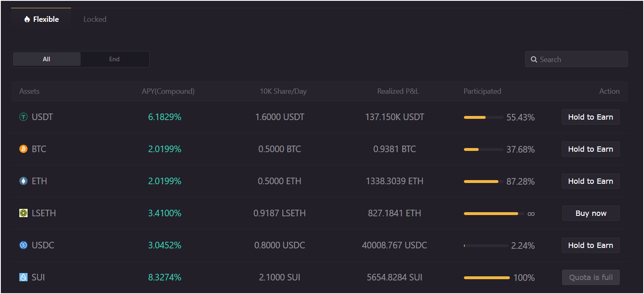The height and width of the screenshot is (294, 644).
Task: Click the orange BTC Bitcoin icon
Action: pos(23,149)
